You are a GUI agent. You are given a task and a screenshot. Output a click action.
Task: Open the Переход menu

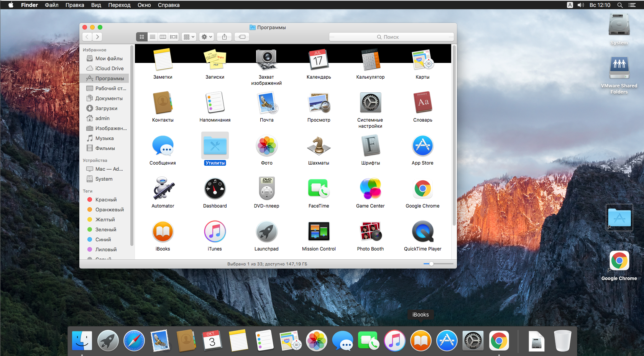pyautogui.click(x=119, y=5)
